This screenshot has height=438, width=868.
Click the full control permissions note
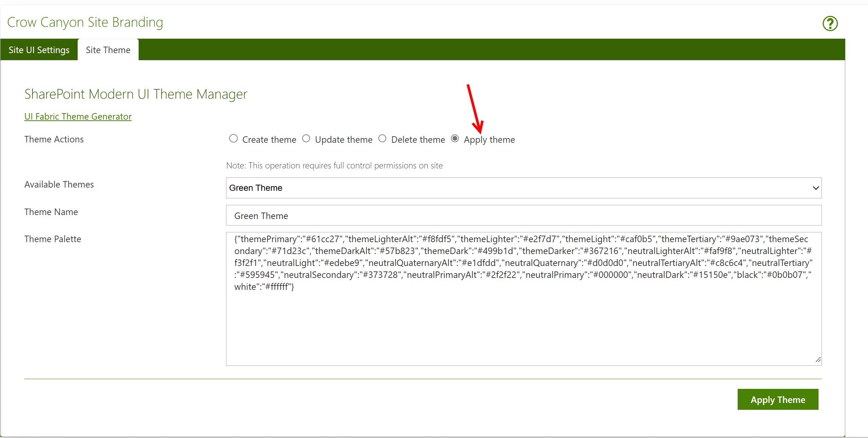[334, 166]
